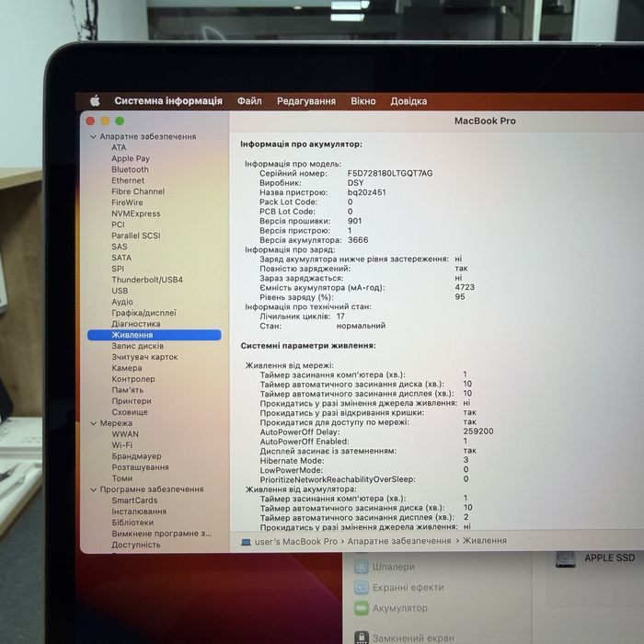Select Діагностика in the sidebar

click(136, 324)
